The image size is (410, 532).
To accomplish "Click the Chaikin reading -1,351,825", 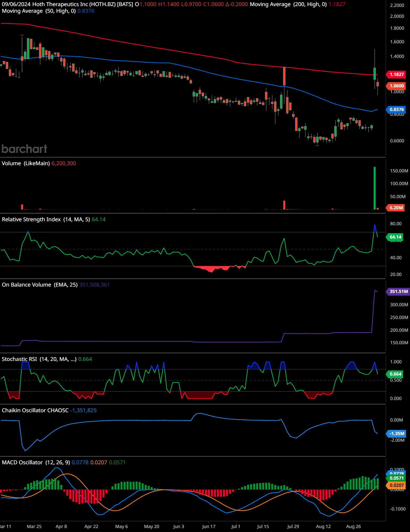I will click(x=83, y=410).
